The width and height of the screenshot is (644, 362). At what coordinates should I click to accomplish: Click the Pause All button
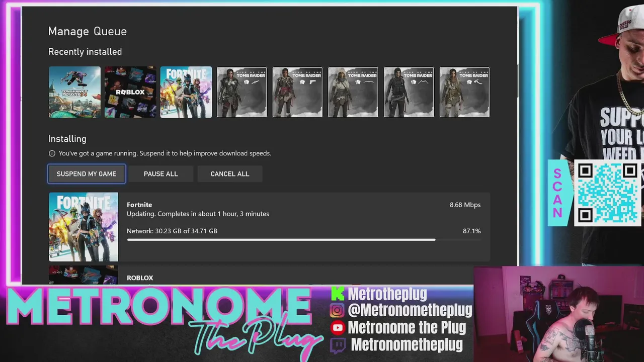point(160,174)
